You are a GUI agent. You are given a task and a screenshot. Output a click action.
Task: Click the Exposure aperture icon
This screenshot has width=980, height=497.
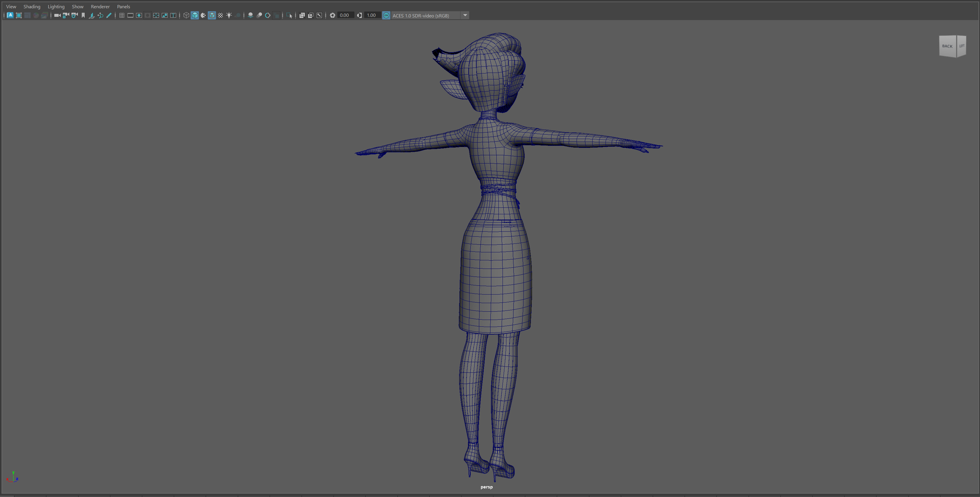[x=333, y=15]
